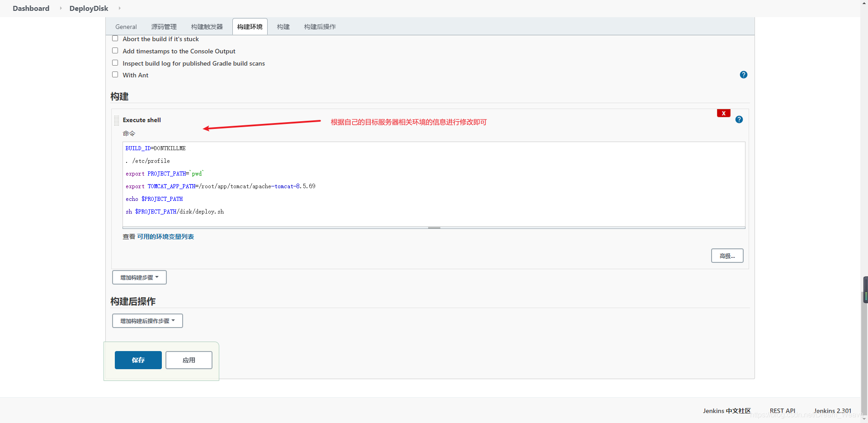Delete the Execute shell build step
The height and width of the screenshot is (423, 868).
723,113
